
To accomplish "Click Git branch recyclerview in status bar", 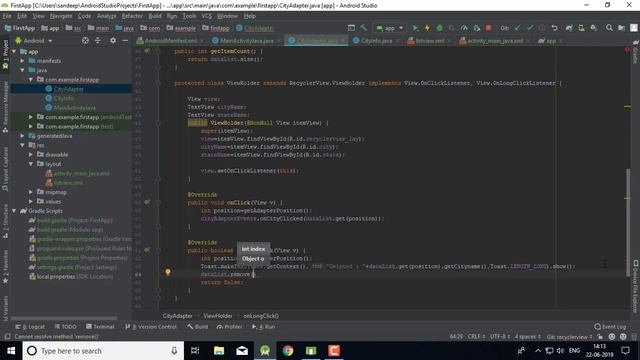I will point(570,337).
